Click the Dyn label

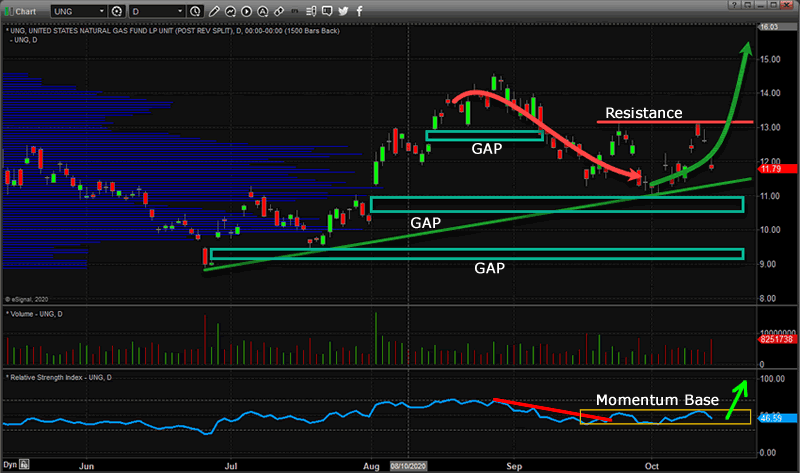tap(10, 465)
